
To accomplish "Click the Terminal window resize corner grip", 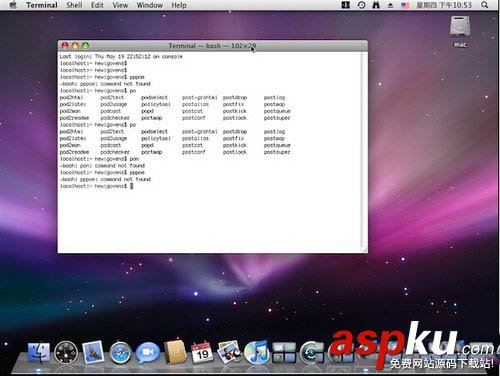I will pos(364,249).
